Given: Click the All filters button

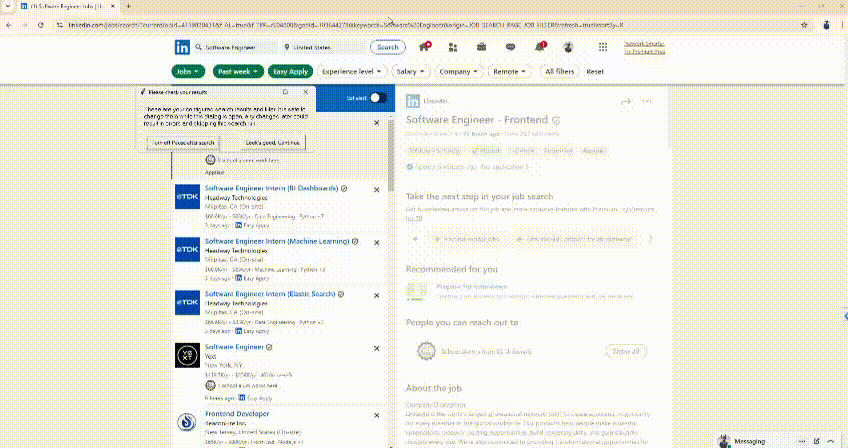Looking at the screenshot, I should pyautogui.click(x=560, y=72).
